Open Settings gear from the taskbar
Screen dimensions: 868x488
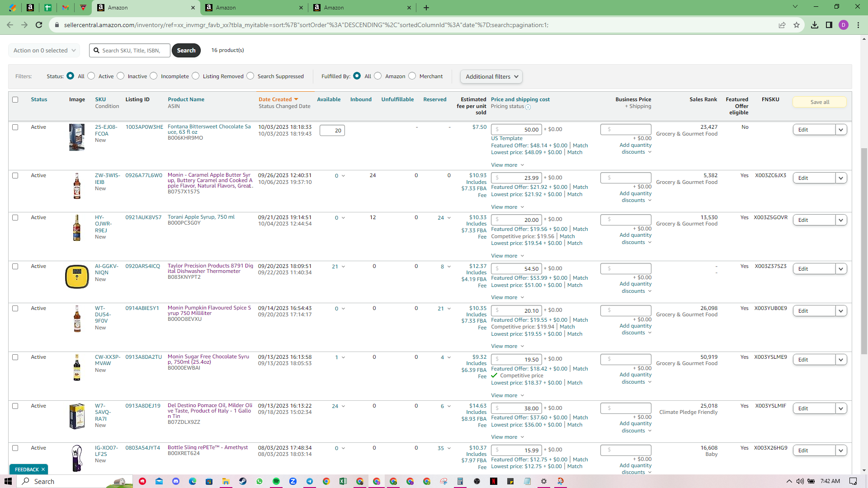coord(544,481)
